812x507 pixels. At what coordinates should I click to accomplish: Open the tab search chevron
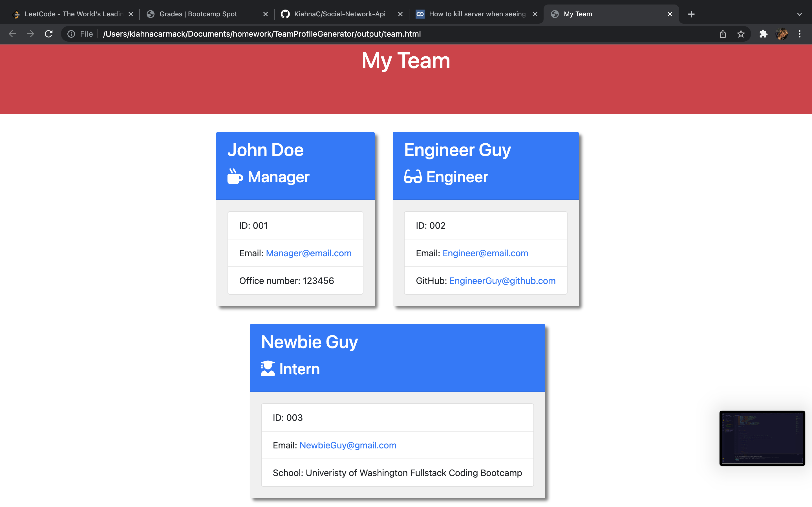click(799, 14)
